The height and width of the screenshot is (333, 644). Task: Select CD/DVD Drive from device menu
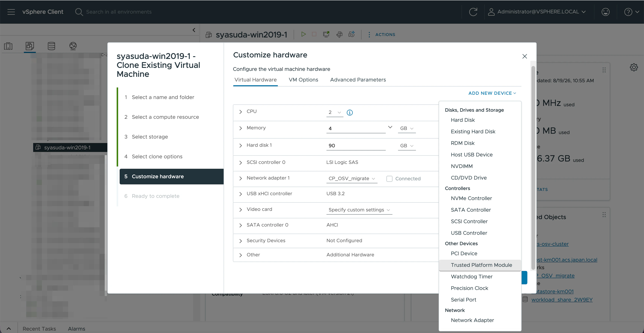[480, 178]
